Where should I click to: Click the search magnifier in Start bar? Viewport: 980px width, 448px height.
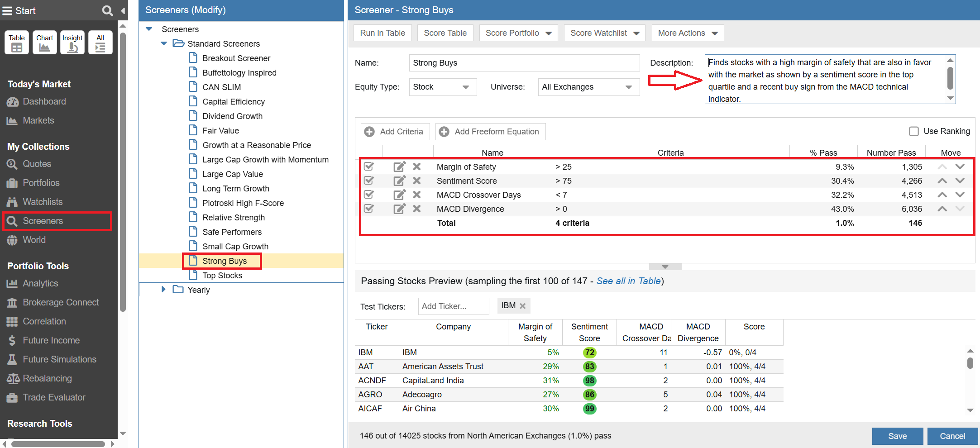coord(107,10)
